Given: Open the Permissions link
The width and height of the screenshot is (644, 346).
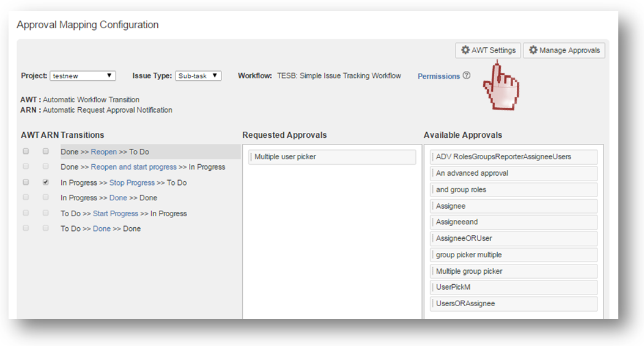Looking at the screenshot, I should click(439, 77).
